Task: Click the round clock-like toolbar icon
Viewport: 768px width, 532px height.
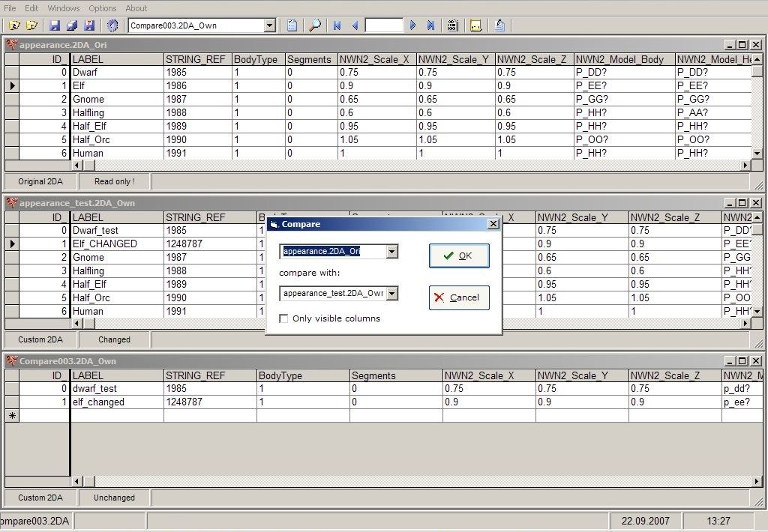Action: pos(112,25)
